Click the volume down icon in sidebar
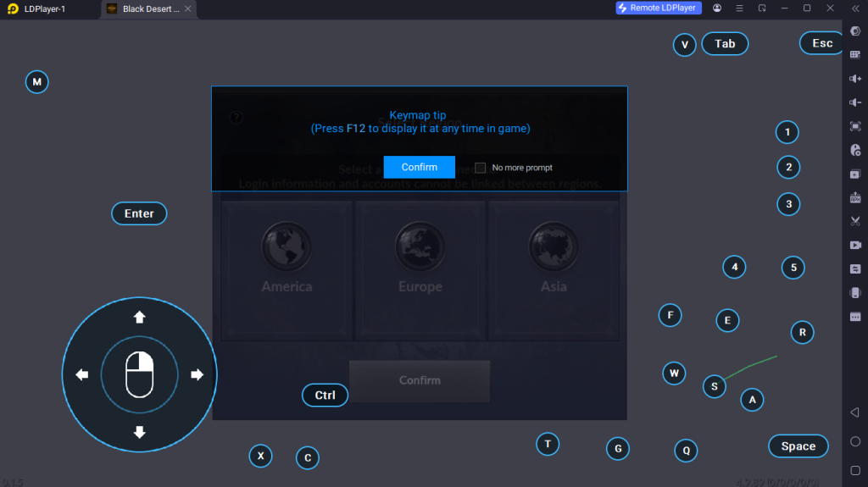Viewport: 868px width, 487px height. (855, 102)
